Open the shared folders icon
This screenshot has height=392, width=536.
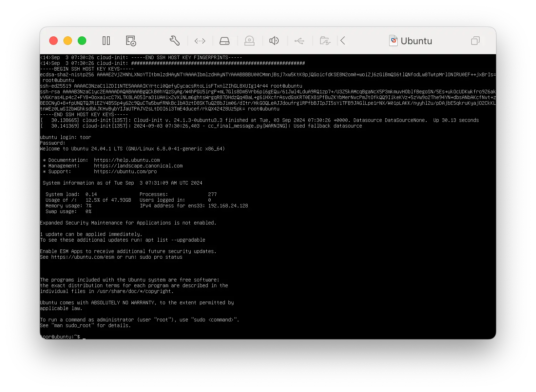[x=325, y=41]
